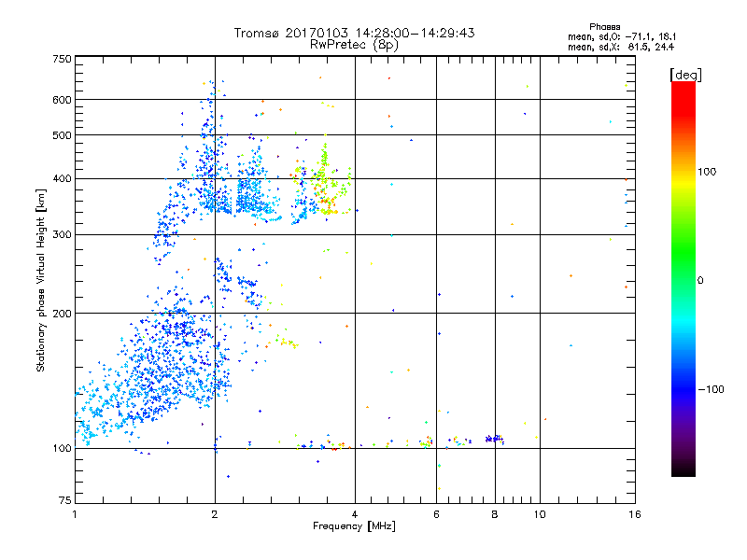Click the x-axis tick label "6"
This screenshot has height=560, width=747.
(436, 514)
